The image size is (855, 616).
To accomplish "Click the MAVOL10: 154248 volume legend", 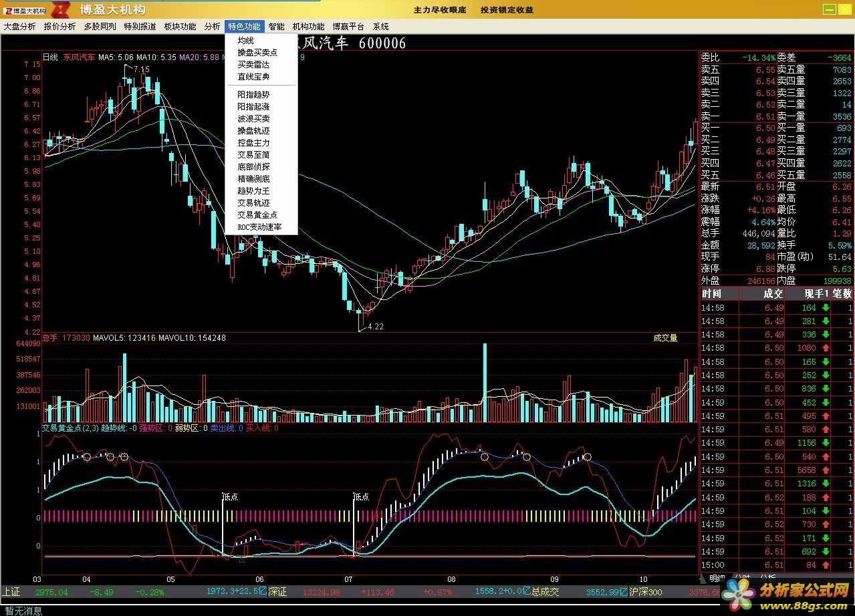I will pyautogui.click(x=192, y=338).
